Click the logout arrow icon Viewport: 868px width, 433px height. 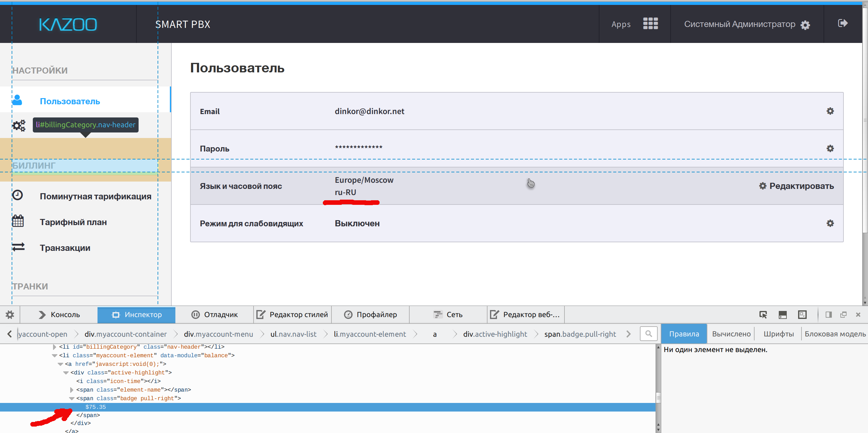point(842,23)
